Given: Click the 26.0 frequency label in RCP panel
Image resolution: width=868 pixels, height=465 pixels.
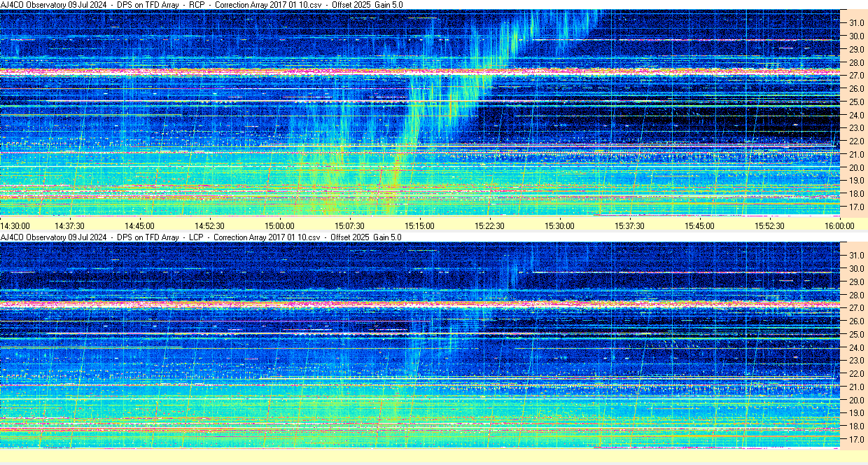Looking at the screenshot, I should pyautogui.click(x=857, y=88).
